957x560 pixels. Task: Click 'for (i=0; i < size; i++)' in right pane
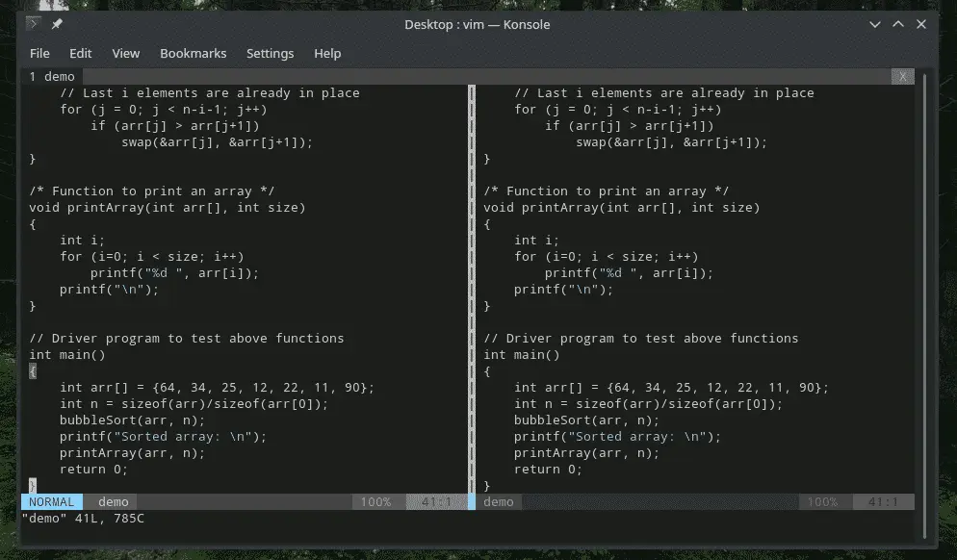click(x=606, y=257)
